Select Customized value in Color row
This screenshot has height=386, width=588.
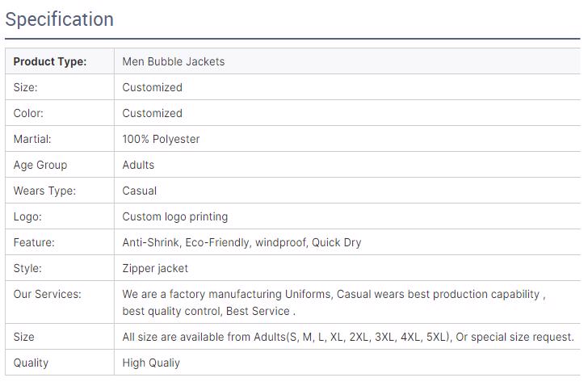click(152, 113)
